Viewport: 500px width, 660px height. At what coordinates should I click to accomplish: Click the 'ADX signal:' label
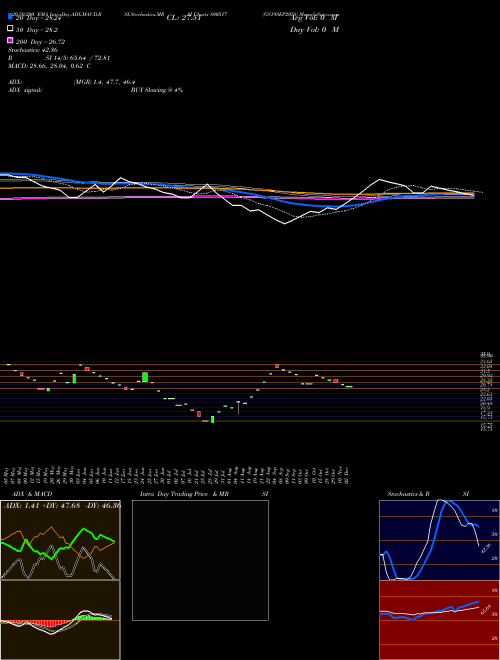[25, 90]
